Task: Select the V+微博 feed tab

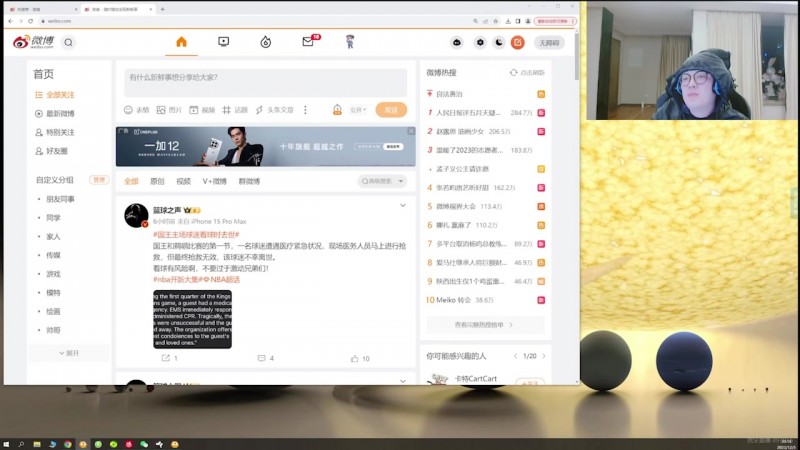Action: (214, 181)
